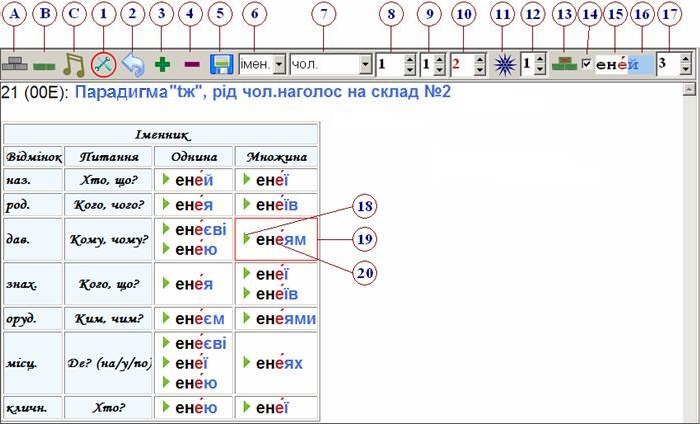Increase the spinner right of the star icon
This screenshot has width=700, height=424.
540,60
